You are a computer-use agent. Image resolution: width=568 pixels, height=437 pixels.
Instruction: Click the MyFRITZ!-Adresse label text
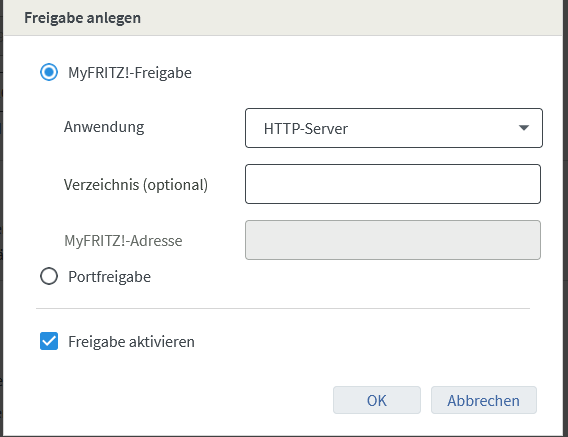[123, 241]
